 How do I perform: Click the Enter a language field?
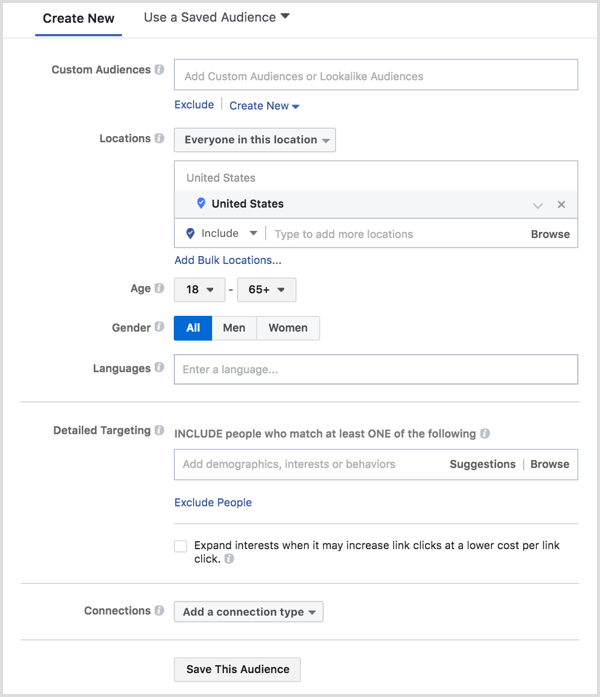pos(376,370)
